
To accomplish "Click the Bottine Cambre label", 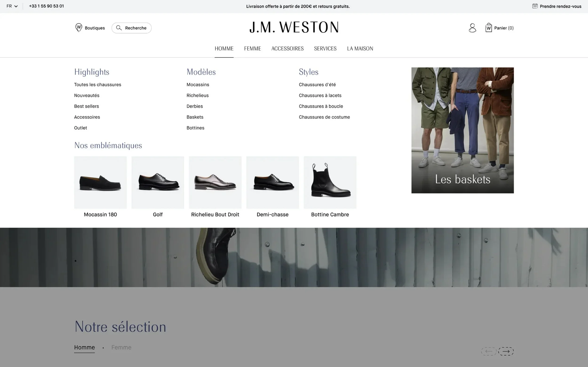I will tap(330, 215).
